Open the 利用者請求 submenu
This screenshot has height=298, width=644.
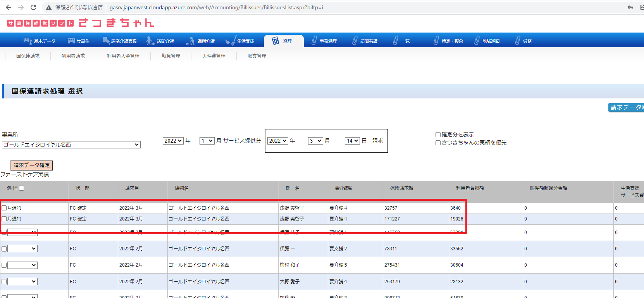coord(73,56)
